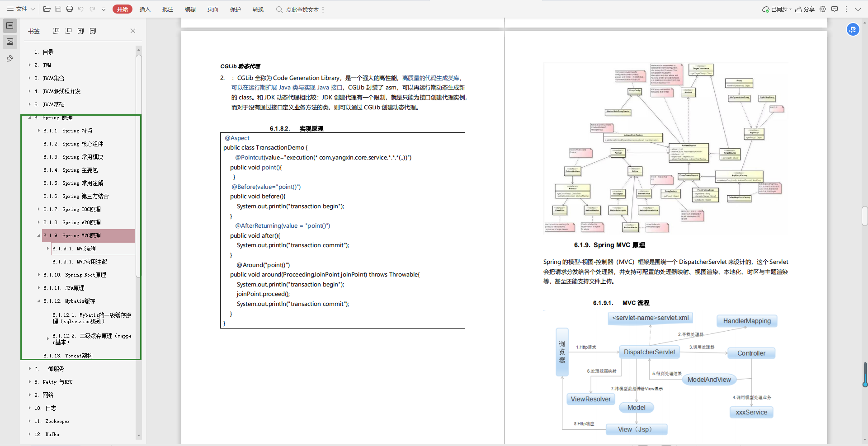Image resolution: width=868 pixels, height=446 pixels.
Task: Expand the 7. 微服务 bookmark
Action: tap(30, 369)
